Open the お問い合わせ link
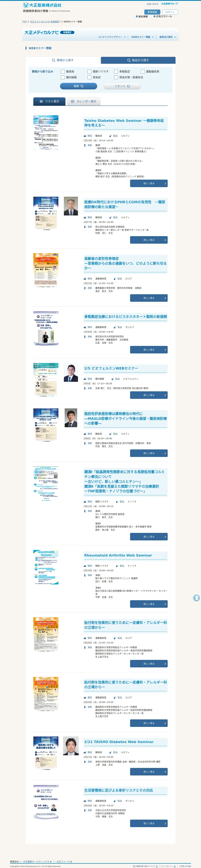 coord(152,4)
